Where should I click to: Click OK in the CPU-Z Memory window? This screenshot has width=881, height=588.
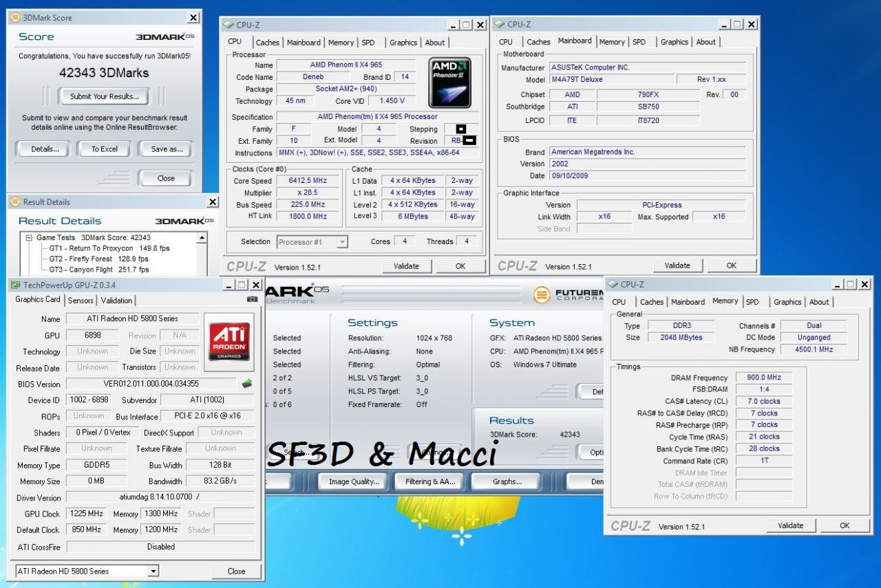coord(845,525)
